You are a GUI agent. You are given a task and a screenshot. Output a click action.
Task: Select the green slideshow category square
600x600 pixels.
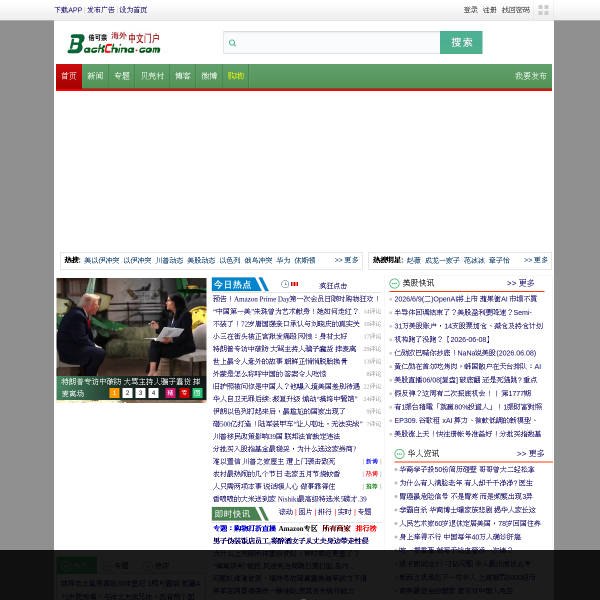[x=197, y=393]
